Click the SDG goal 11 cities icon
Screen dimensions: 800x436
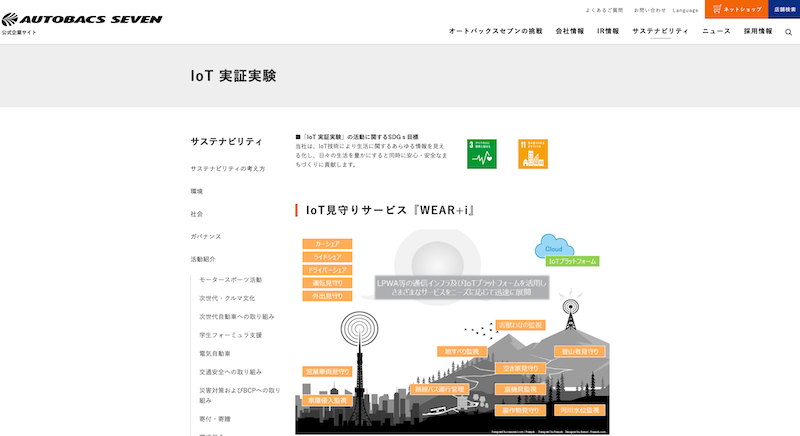pos(533,154)
